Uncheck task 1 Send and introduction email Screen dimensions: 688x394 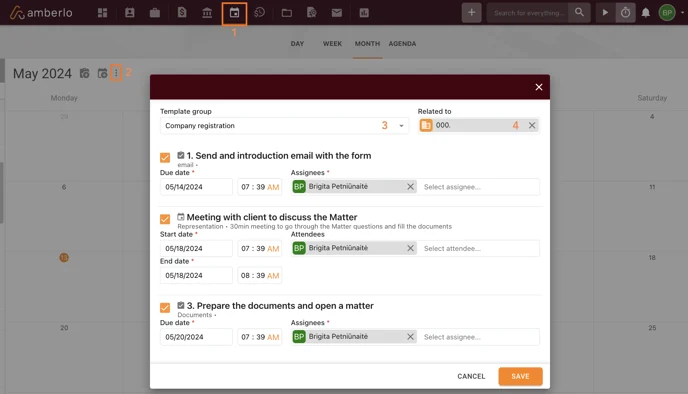[165, 158]
